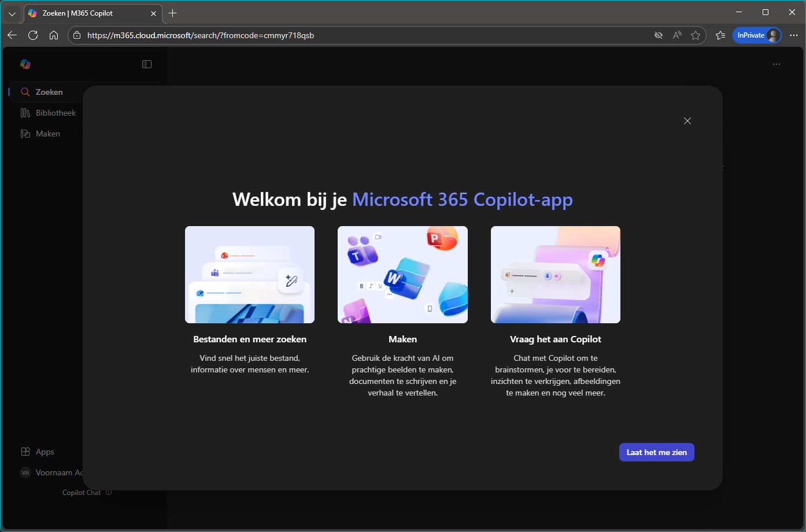
Task: Click the VA avatar icon
Action: (x=25, y=472)
